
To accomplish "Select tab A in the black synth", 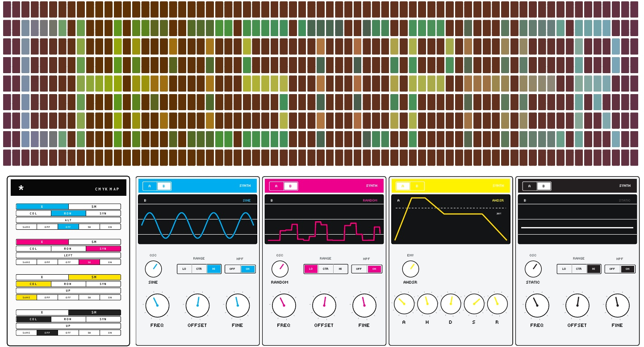I will click(x=530, y=186).
